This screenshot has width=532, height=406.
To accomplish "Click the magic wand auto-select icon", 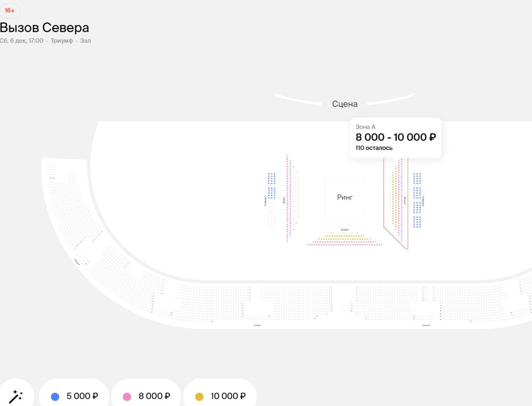I will [16, 396].
